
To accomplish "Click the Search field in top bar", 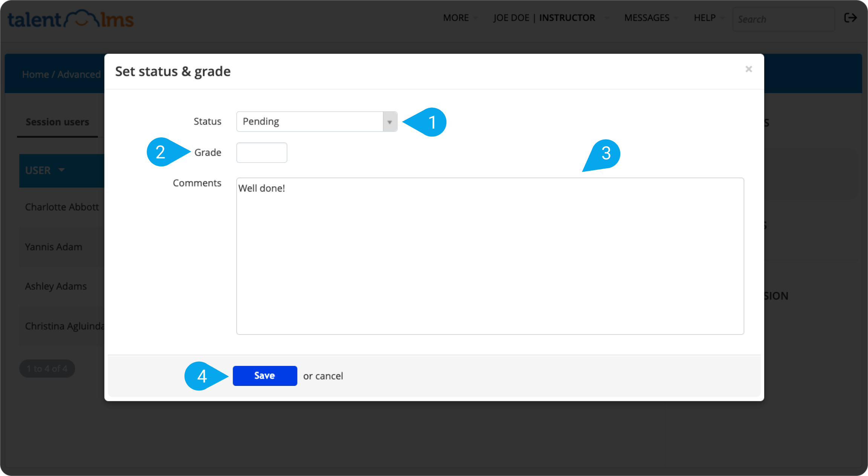I will click(784, 19).
